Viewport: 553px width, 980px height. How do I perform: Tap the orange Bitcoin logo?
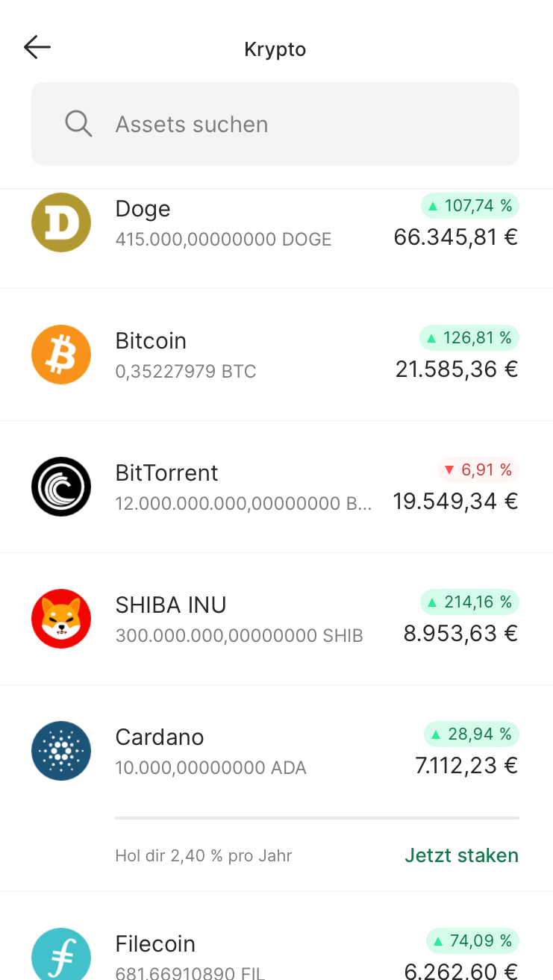coord(61,355)
